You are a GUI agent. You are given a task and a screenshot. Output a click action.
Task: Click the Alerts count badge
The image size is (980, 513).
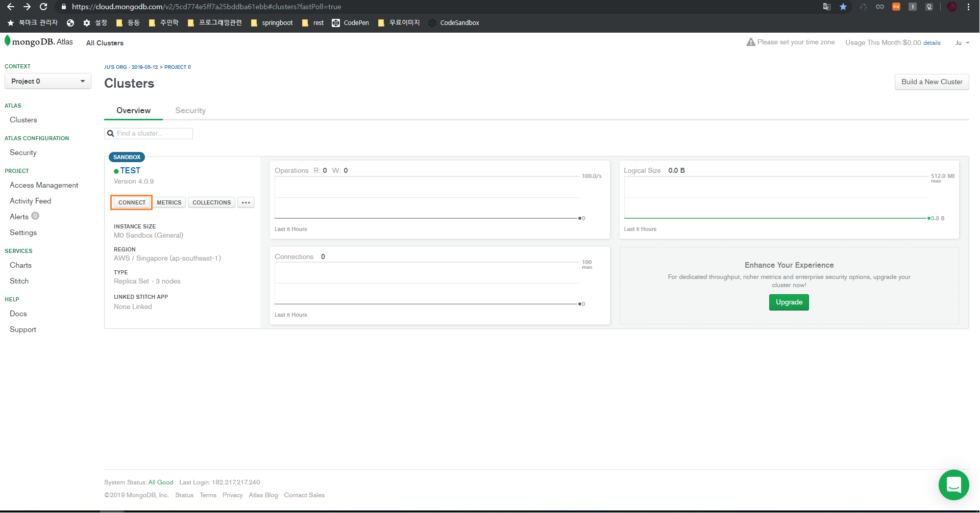click(x=35, y=216)
